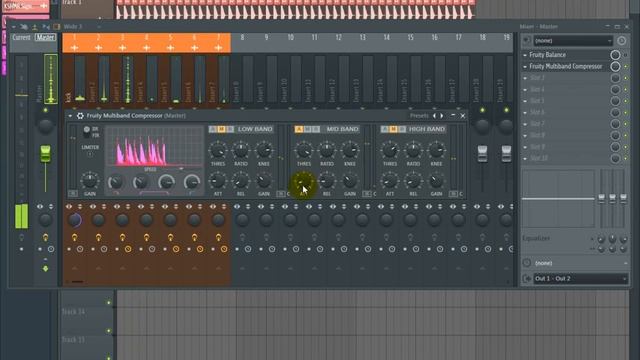Image resolution: width=640 pixels, height=360 pixels.
Task: Adjust the HIGH BAND THRES knob
Action: point(390,150)
